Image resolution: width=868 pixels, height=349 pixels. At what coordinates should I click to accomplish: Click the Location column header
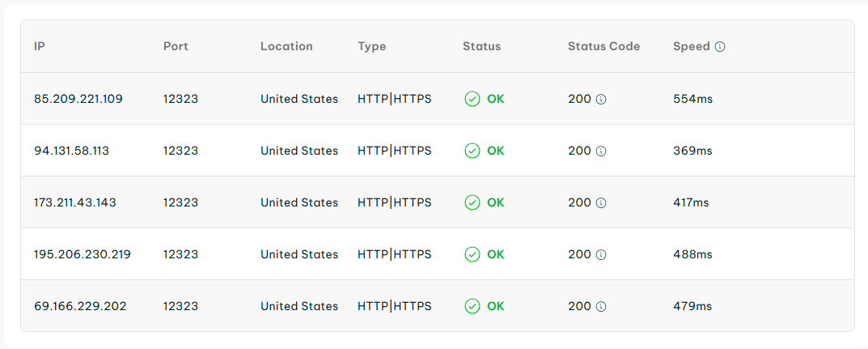point(286,46)
